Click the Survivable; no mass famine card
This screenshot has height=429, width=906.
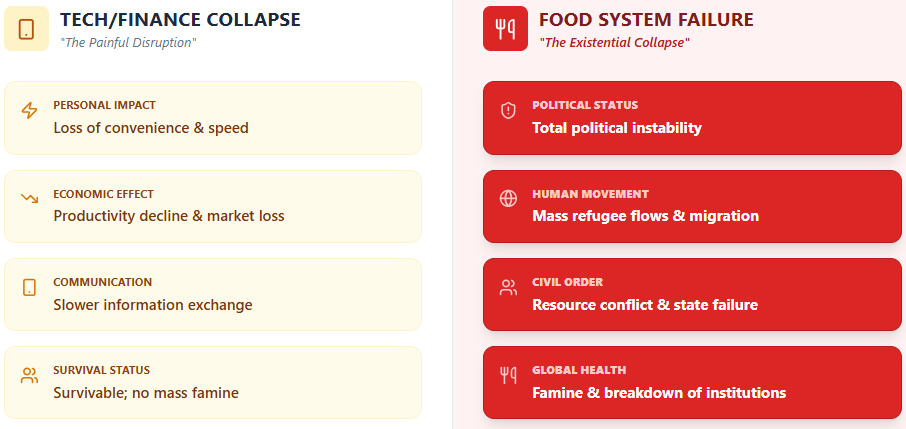213,382
